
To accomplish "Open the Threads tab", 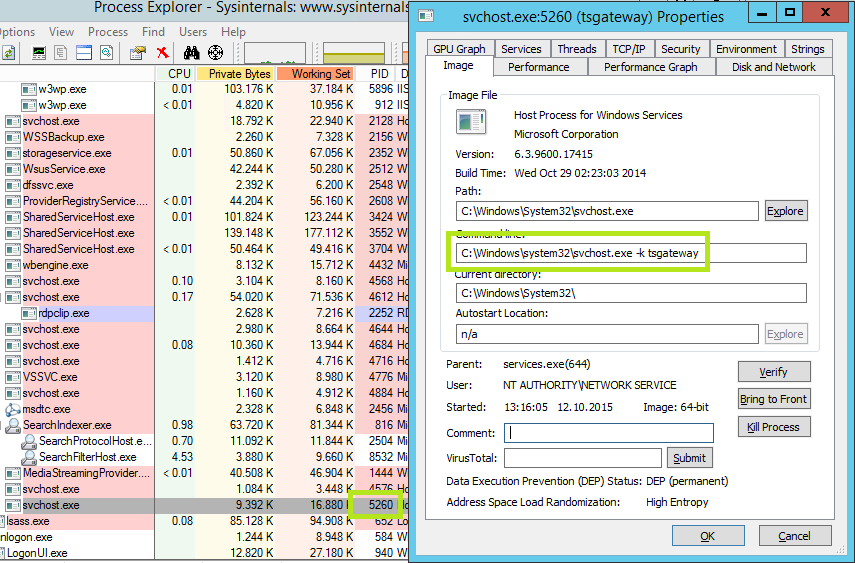I will point(576,49).
